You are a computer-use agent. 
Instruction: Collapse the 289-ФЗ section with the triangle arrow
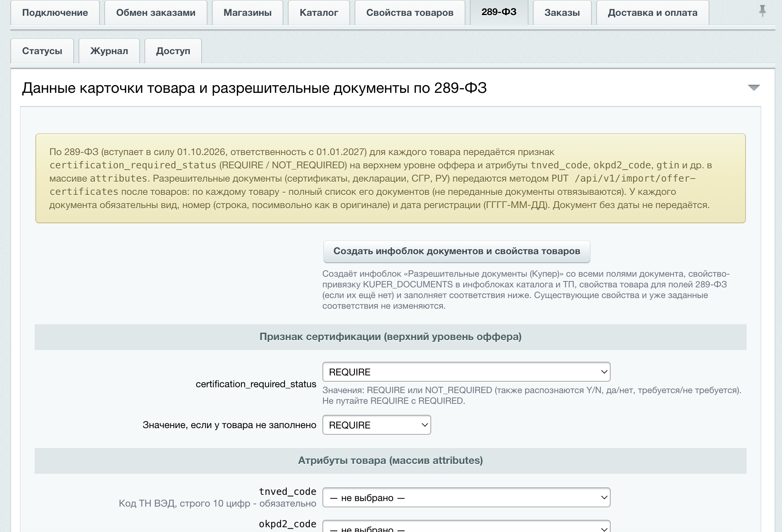(x=754, y=88)
